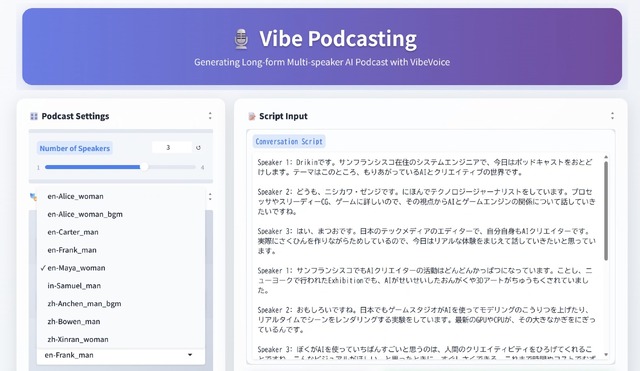Screen dimensions: 640x371
Task: Select en-Alice_woman_bgm voice option
Action: (x=121, y=214)
